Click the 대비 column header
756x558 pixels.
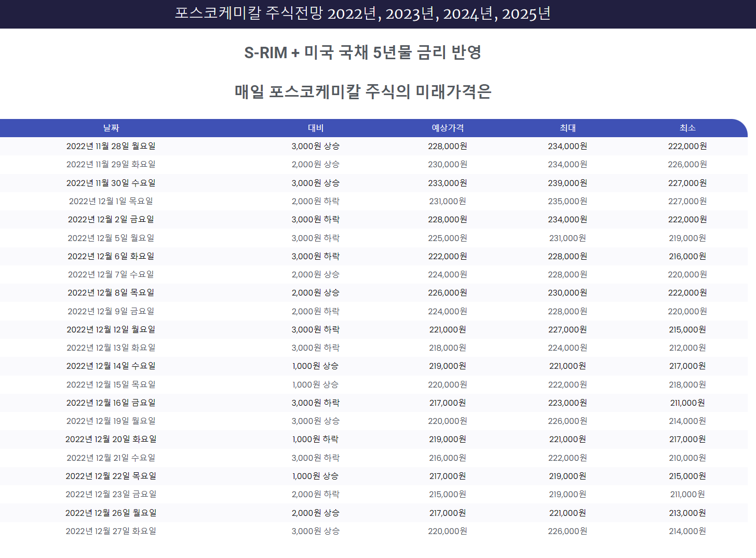(316, 128)
